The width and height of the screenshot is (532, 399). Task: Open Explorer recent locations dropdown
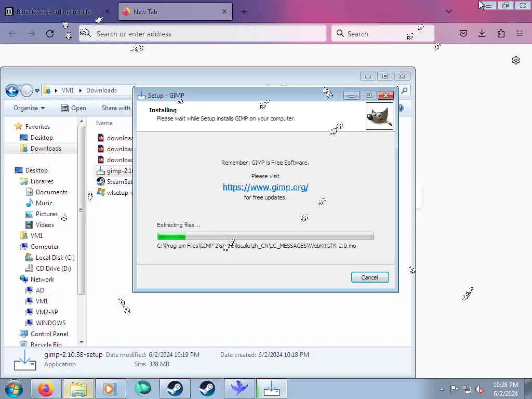coord(37,90)
